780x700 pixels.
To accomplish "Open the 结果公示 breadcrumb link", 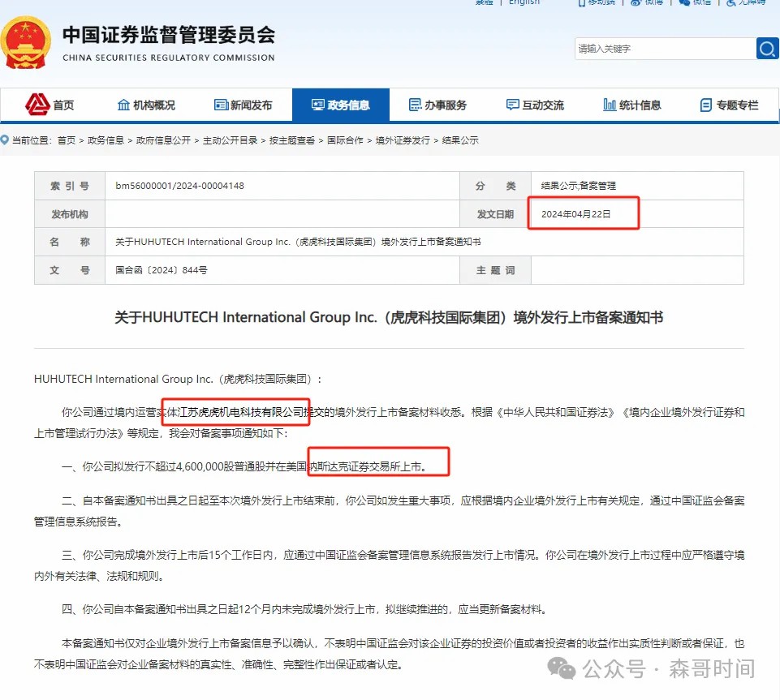I will [460, 140].
